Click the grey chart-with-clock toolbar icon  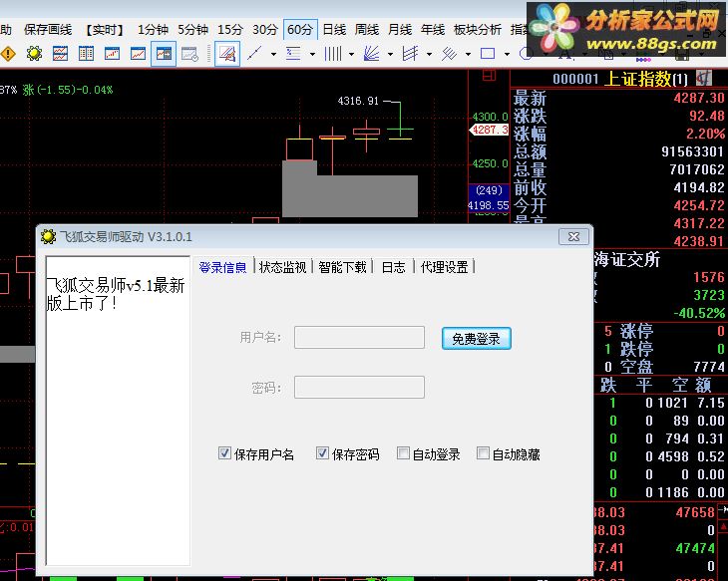[x=189, y=54]
